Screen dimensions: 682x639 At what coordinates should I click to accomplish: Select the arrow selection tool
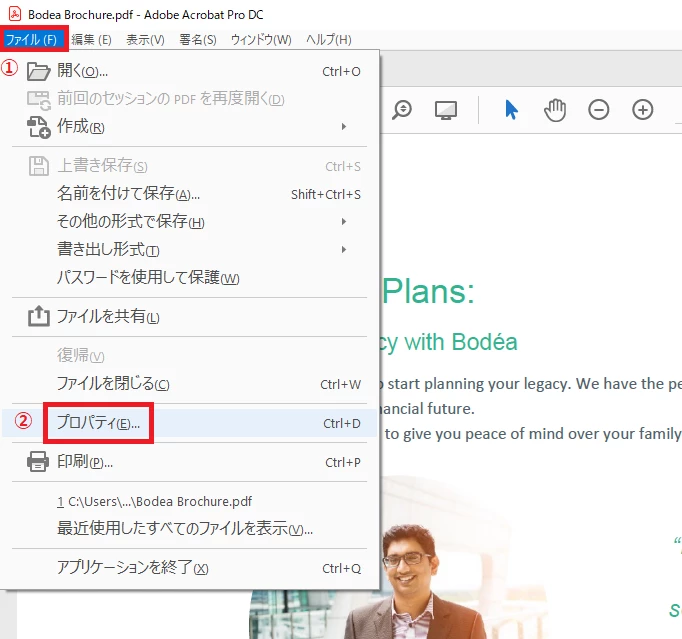(x=512, y=110)
